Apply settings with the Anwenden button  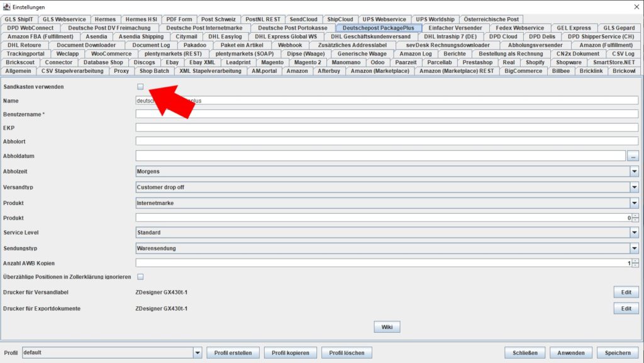coord(571,353)
